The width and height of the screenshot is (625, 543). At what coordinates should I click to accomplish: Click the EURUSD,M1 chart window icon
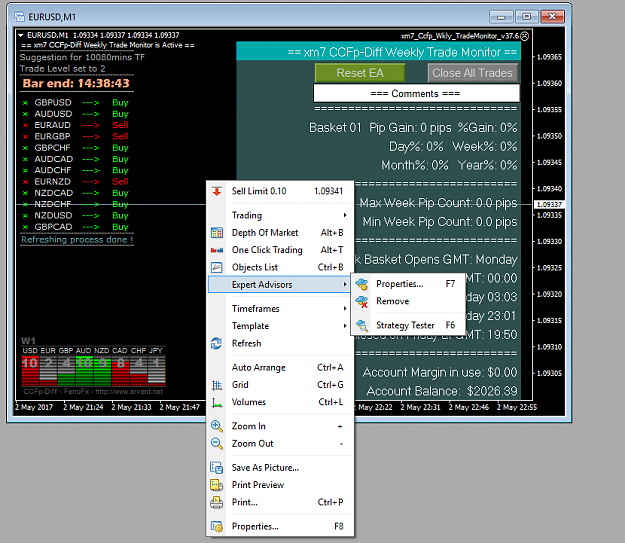[x=20, y=17]
